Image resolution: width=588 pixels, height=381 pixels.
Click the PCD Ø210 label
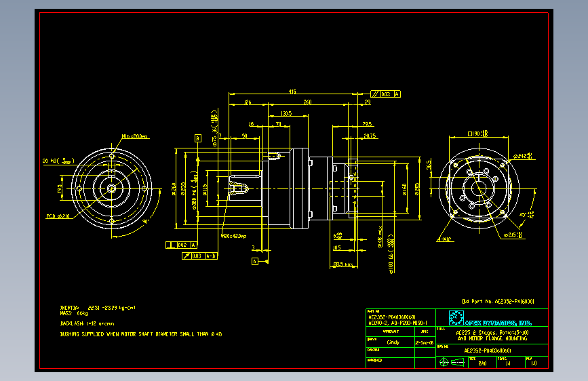(58, 216)
